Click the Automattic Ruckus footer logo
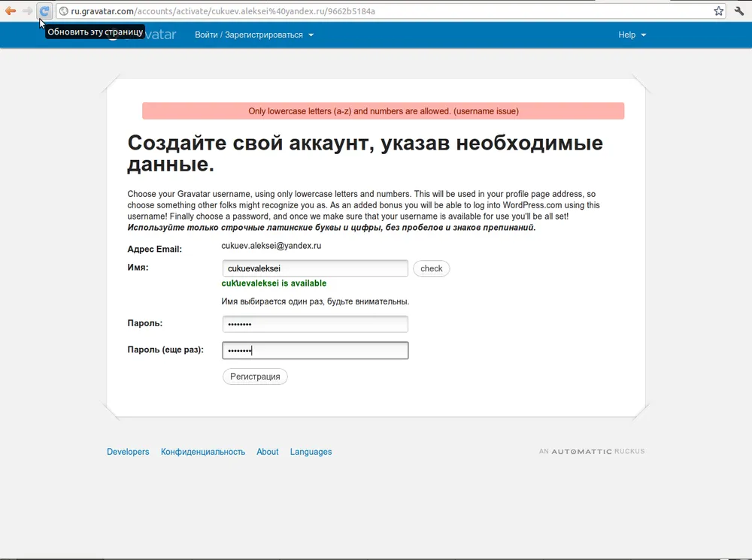 click(x=592, y=452)
